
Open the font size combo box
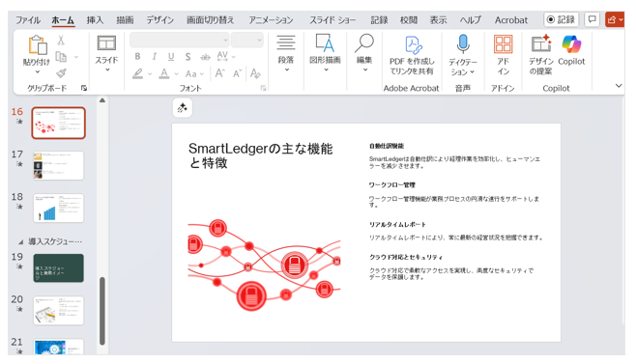pos(247,41)
